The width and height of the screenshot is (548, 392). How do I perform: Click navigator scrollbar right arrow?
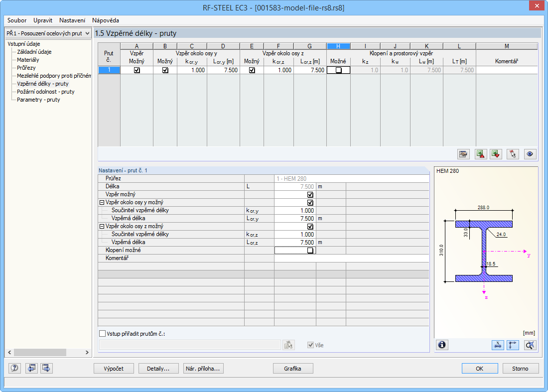tap(87, 352)
